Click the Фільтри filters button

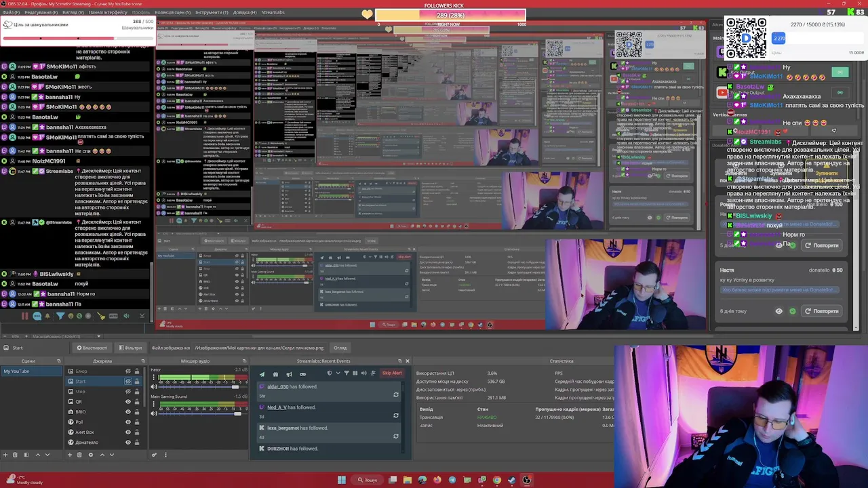coord(131,348)
